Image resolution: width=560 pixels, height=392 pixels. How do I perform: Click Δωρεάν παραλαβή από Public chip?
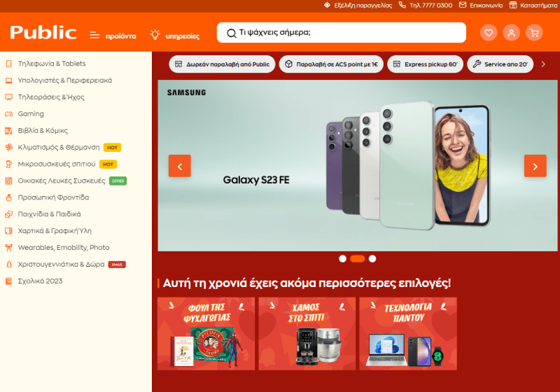click(222, 64)
